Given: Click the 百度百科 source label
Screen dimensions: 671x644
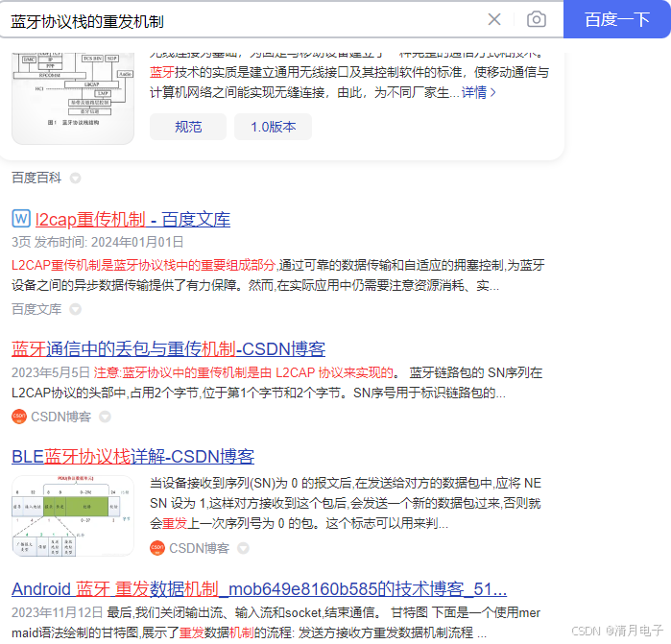Looking at the screenshot, I should click(x=36, y=178).
